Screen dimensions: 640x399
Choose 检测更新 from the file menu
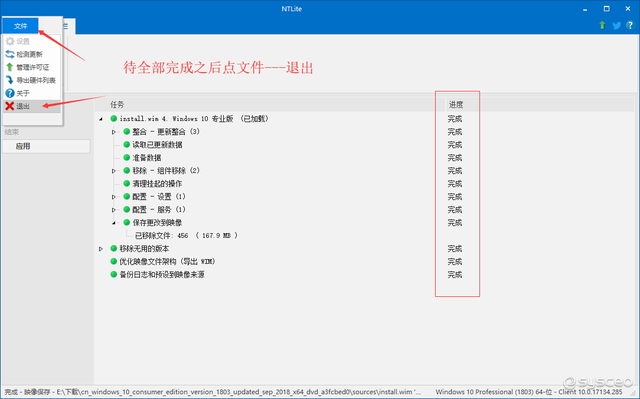tap(32, 54)
